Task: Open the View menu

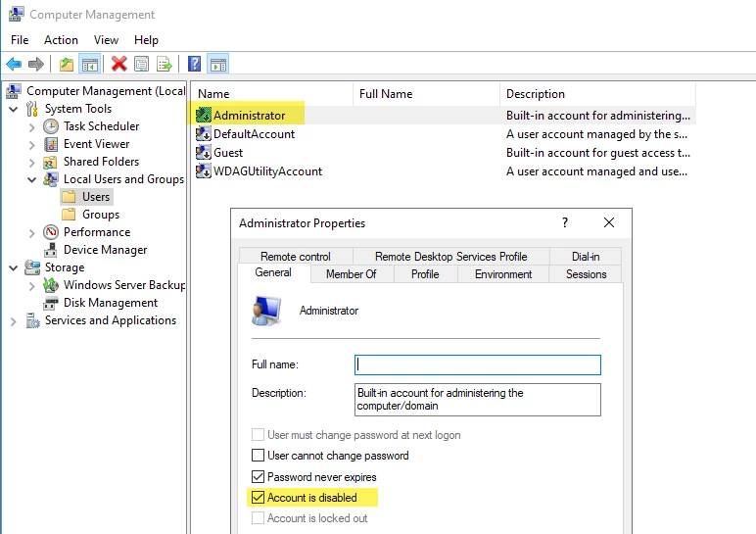Action: (106, 40)
